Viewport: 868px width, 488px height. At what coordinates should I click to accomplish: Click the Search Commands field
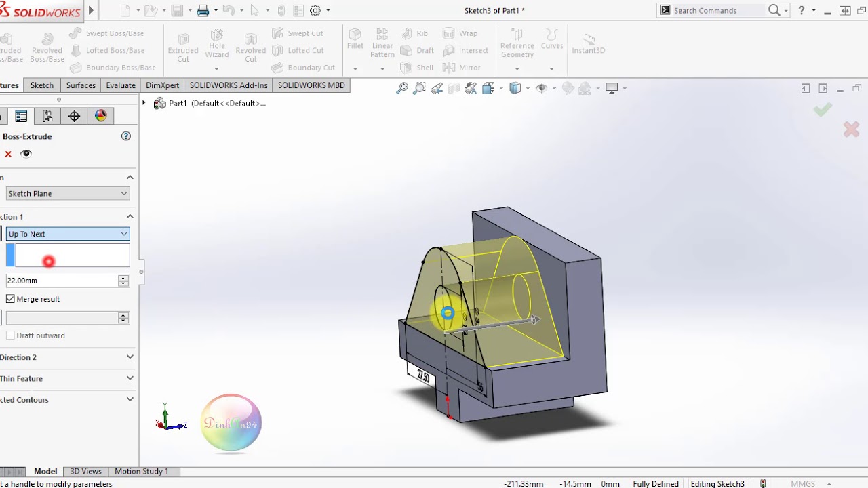pos(719,10)
